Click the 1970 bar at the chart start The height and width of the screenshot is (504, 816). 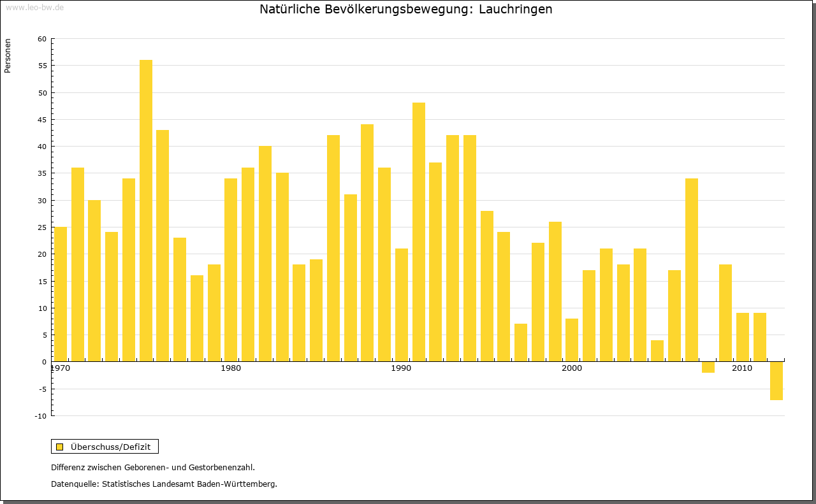pos(61,294)
